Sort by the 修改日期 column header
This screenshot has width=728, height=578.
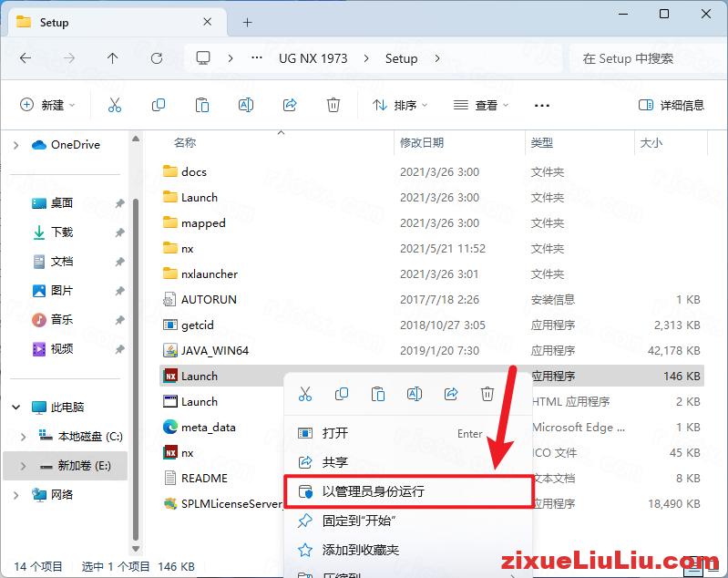422,142
